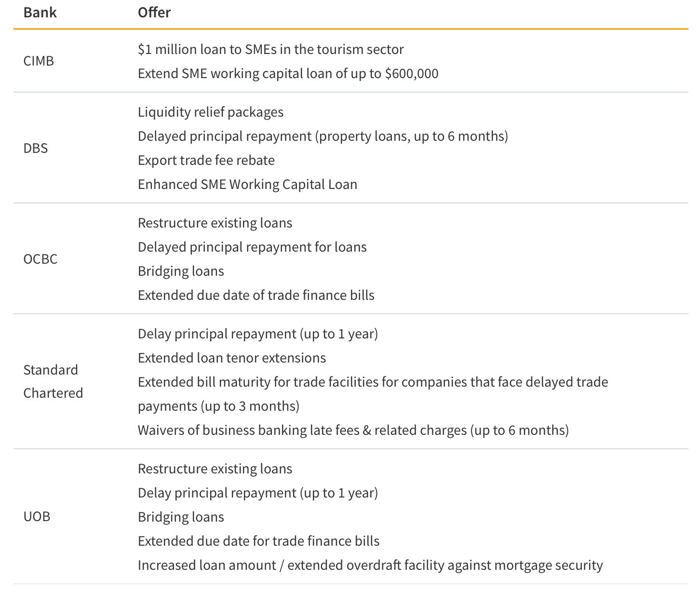The width and height of the screenshot is (700, 591).
Task: Click the Standard Chartered bank cell
Action: pyautogui.click(x=53, y=381)
